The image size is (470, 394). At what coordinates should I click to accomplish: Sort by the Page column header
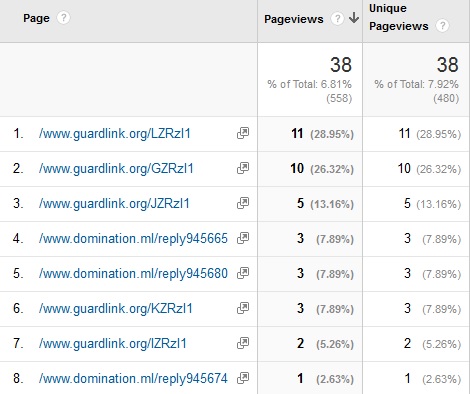(x=36, y=18)
